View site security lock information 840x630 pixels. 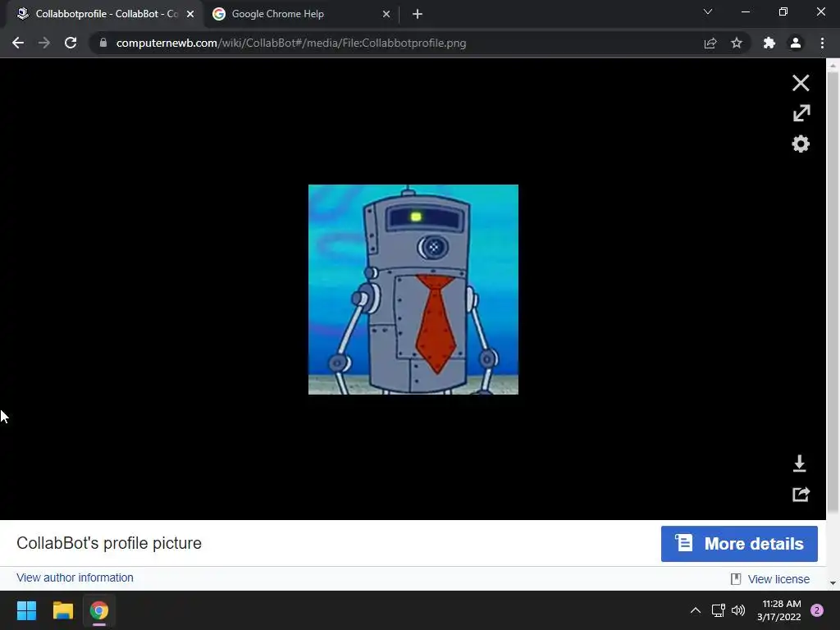click(103, 43)
